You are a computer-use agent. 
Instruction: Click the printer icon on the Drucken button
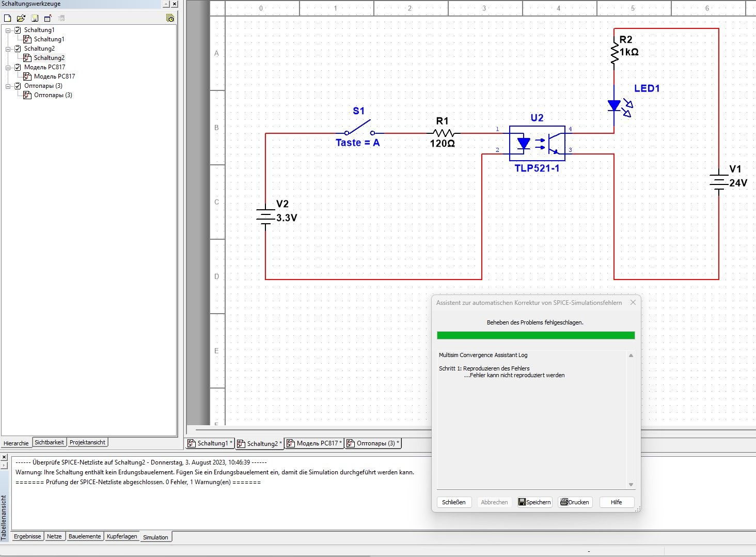pos(564,502)
